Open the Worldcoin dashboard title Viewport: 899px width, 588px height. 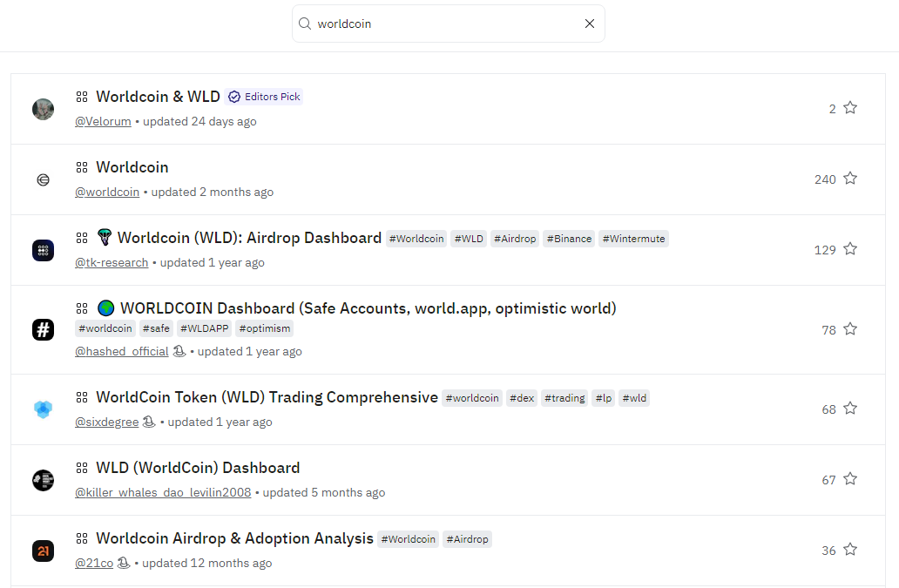(132, 166)
